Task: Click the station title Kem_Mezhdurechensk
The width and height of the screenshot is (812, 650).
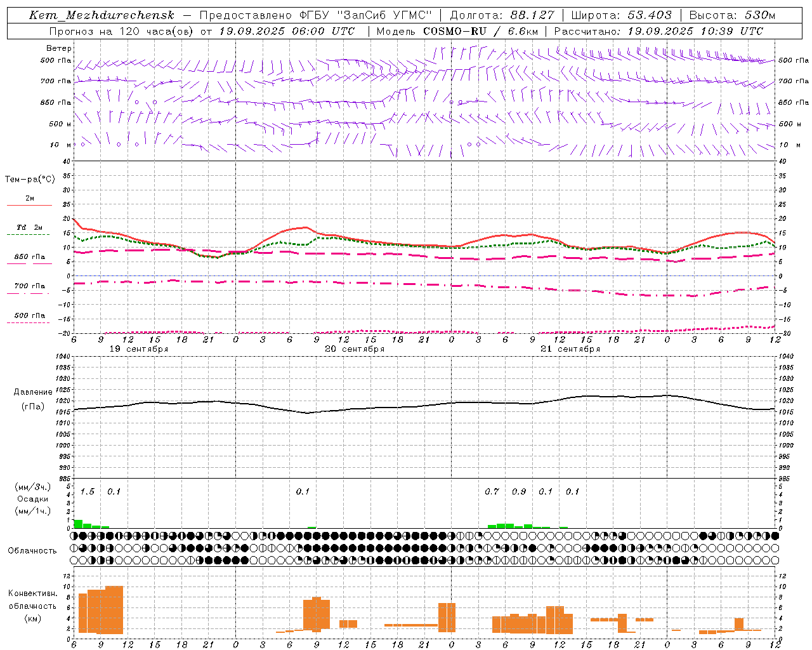Action: point(101,16)
